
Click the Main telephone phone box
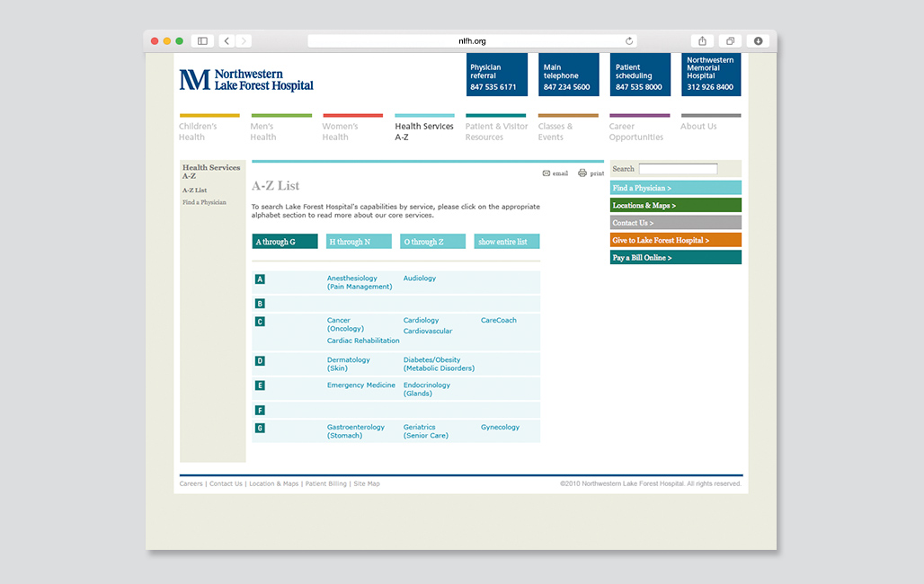pyautogui.click(x=569, y=75)
